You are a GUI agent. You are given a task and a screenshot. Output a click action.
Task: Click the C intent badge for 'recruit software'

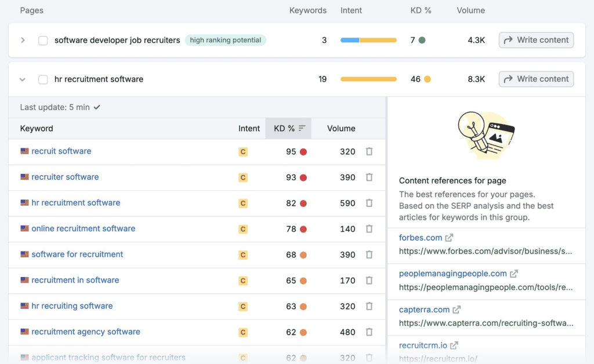click(243, 152)
